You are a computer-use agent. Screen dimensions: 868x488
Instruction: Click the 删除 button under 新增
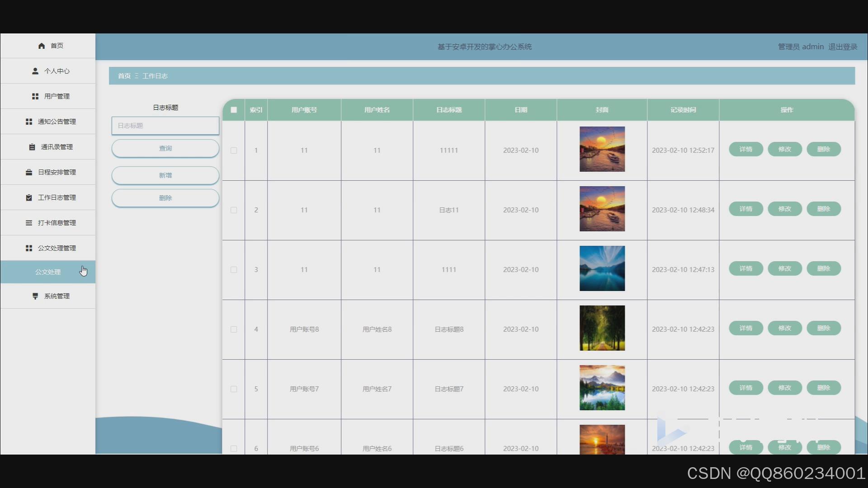pyautogui.click(x=165, y=198)
